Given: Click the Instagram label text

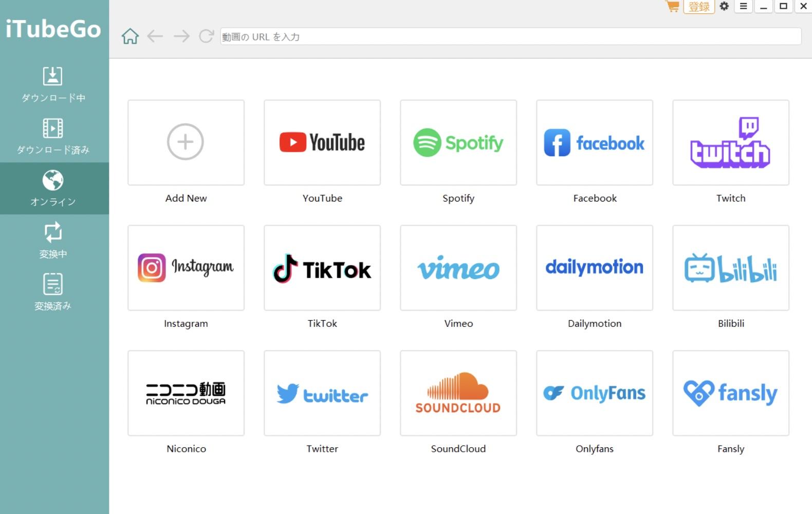Looking at the screenshot, I should tap(186, 324).
